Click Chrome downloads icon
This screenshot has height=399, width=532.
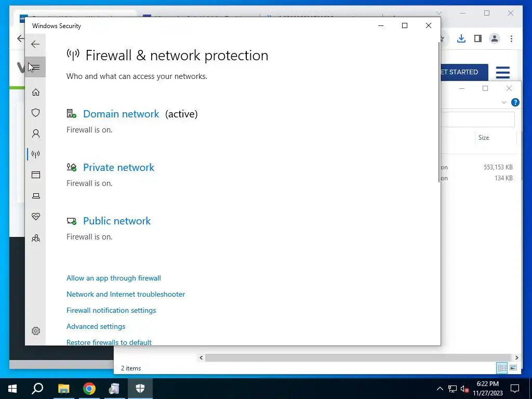pos(461,38)
